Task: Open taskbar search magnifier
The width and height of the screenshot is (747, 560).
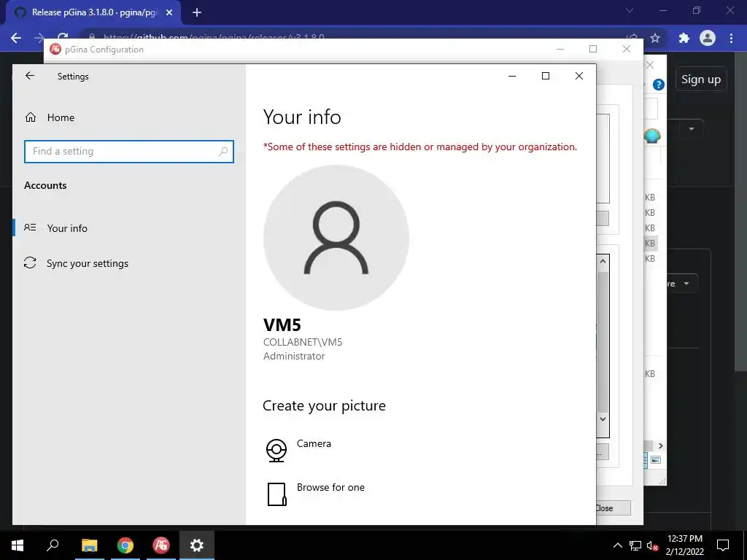Action: [x=53, y=545]
